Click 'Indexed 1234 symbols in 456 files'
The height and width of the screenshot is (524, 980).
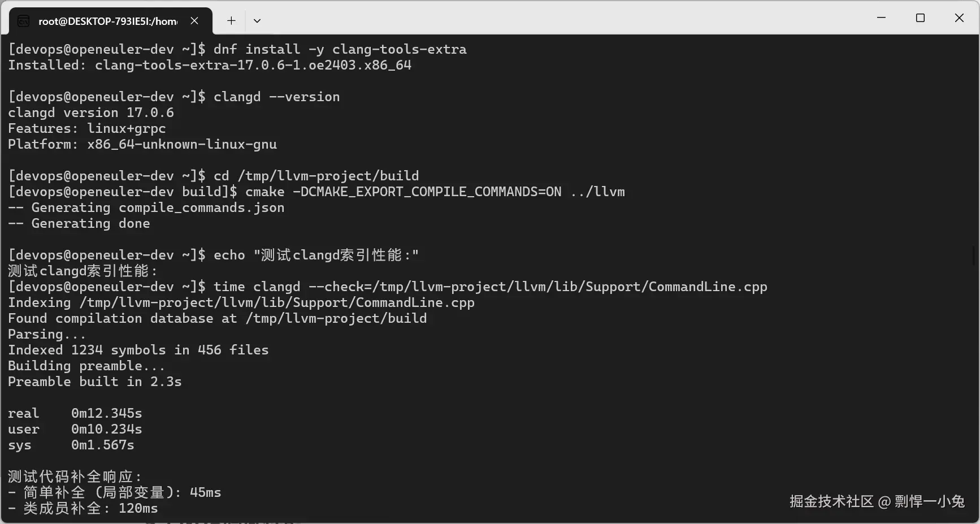[138, 350]
